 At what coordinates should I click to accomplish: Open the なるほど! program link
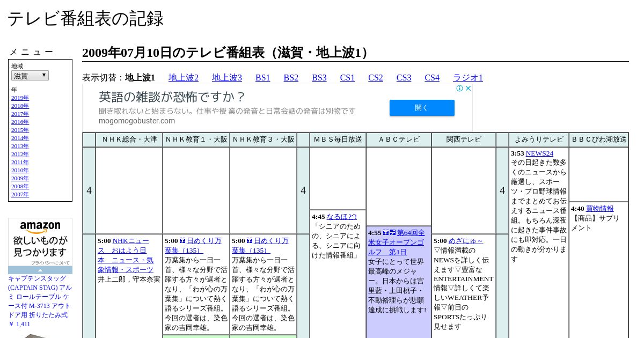pos(342,217)
